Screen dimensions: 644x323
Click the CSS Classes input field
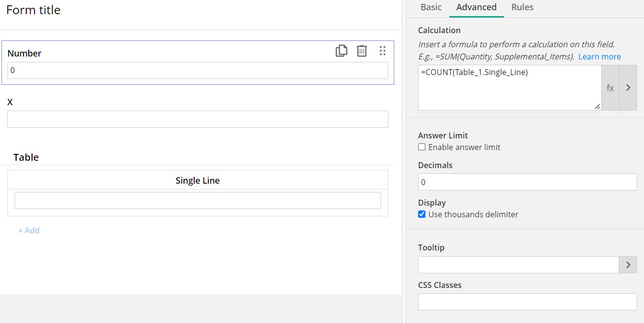coord(527,302)
